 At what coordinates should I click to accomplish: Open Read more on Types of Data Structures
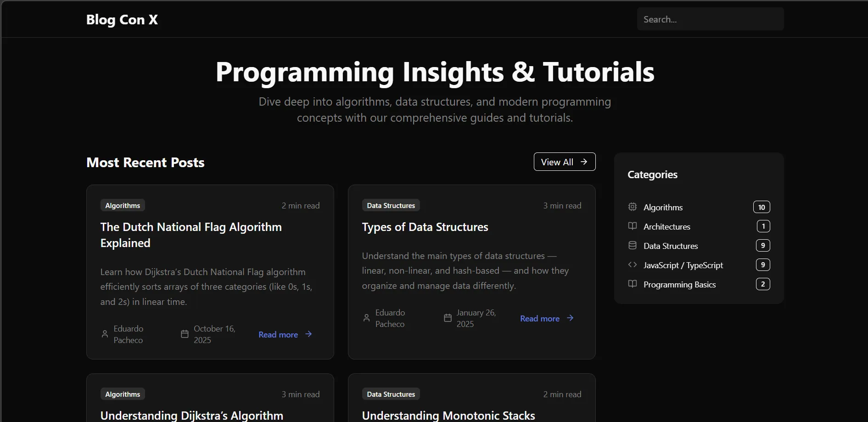[x=546, y=319]
